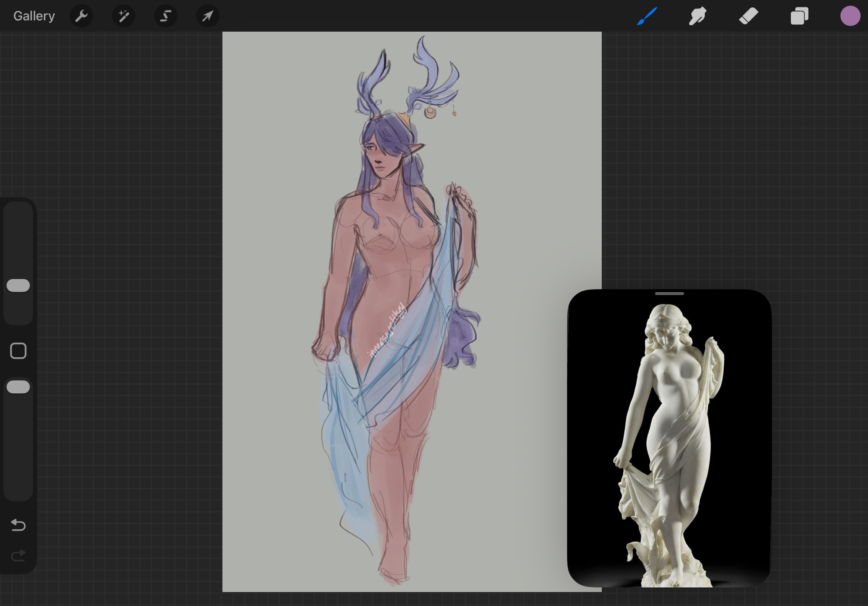Open the Layers panel

(x=799, y=16)
